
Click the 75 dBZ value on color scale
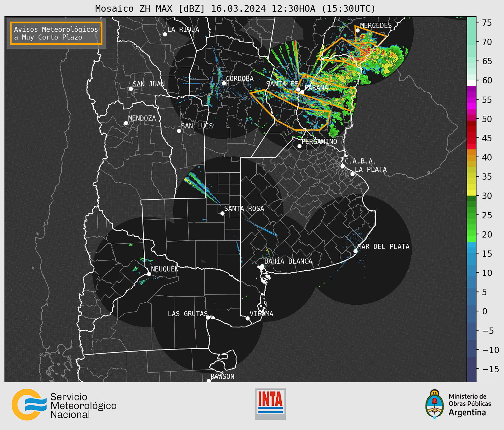(487, 23)
